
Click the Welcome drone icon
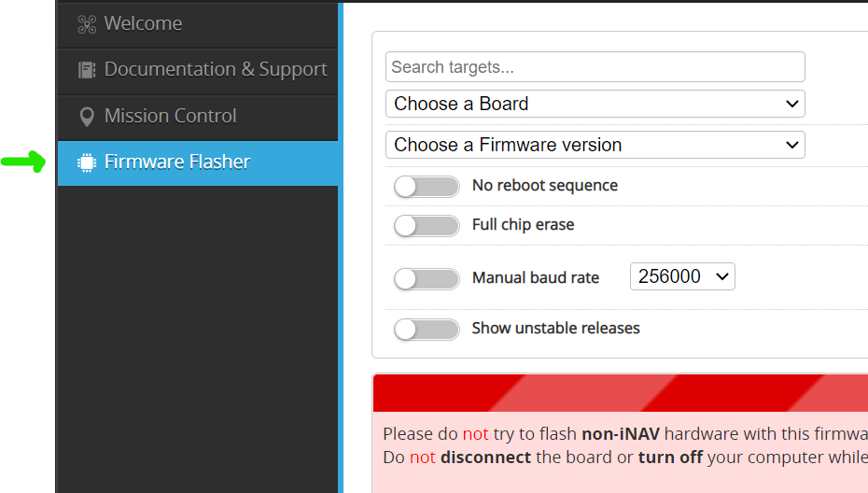[87, 24]
